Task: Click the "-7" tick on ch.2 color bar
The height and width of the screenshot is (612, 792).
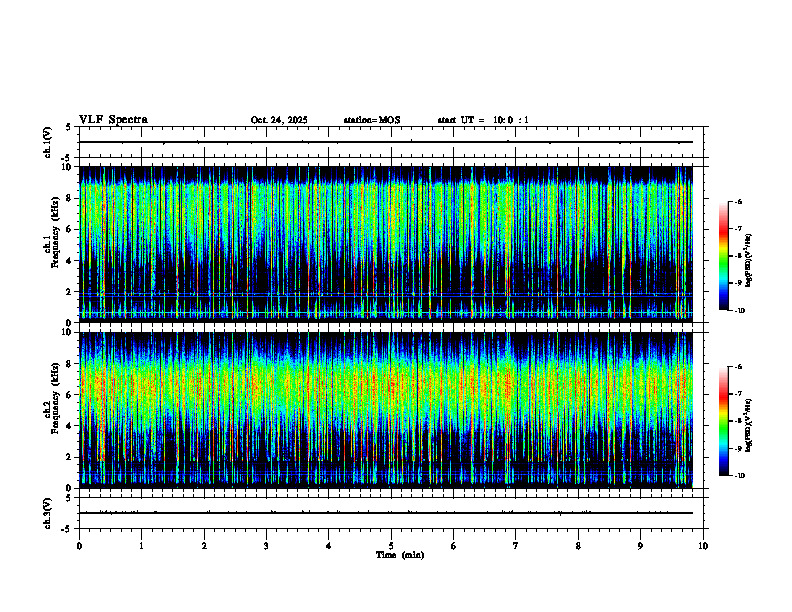Action: [x=738, y=394]
